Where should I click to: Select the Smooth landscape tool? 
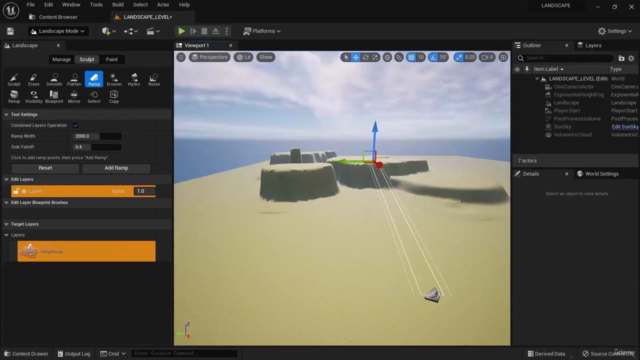tap(54, 79)
